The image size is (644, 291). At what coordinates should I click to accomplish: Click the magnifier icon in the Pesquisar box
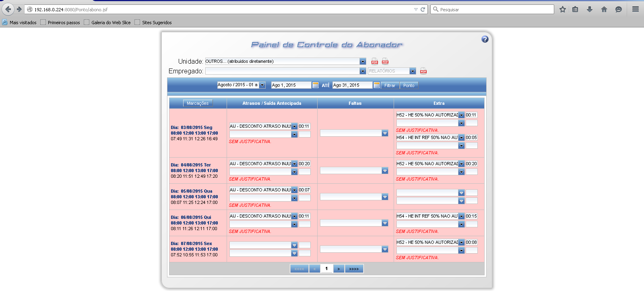point(436,9)
